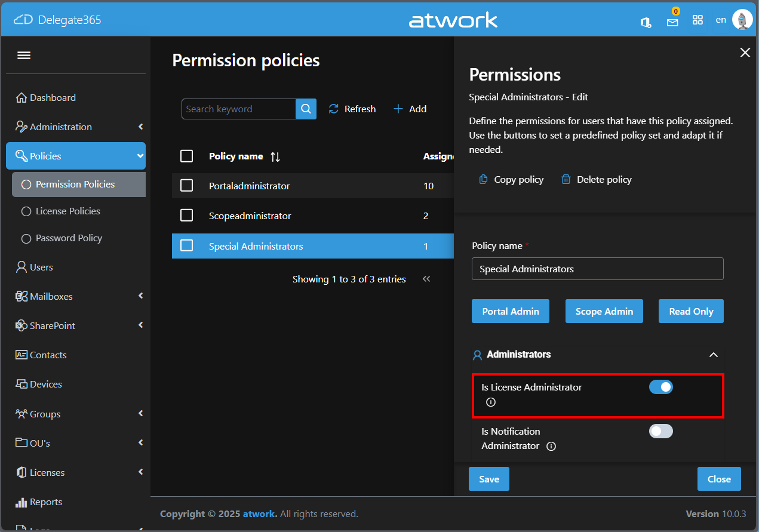Enable the Is Notification Administrator toggle

[x=661, y=431]
